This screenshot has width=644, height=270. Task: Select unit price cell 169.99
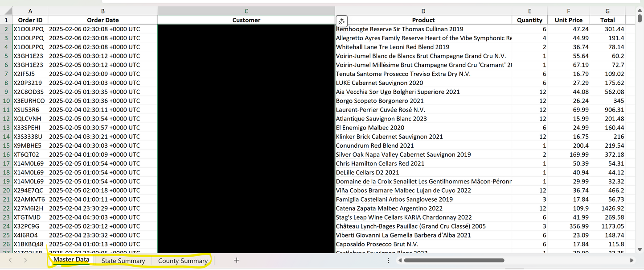click(569, 154)
